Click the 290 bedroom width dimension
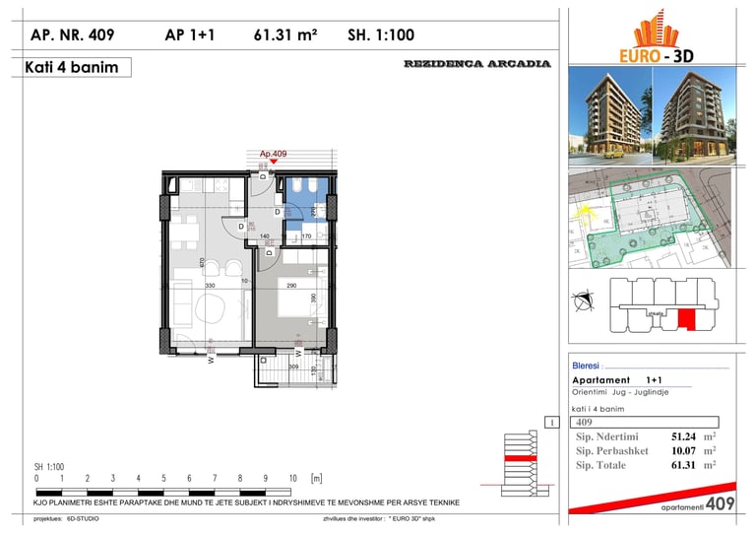The height and width of the screenshot is (534, 756). tap(291, 286)
